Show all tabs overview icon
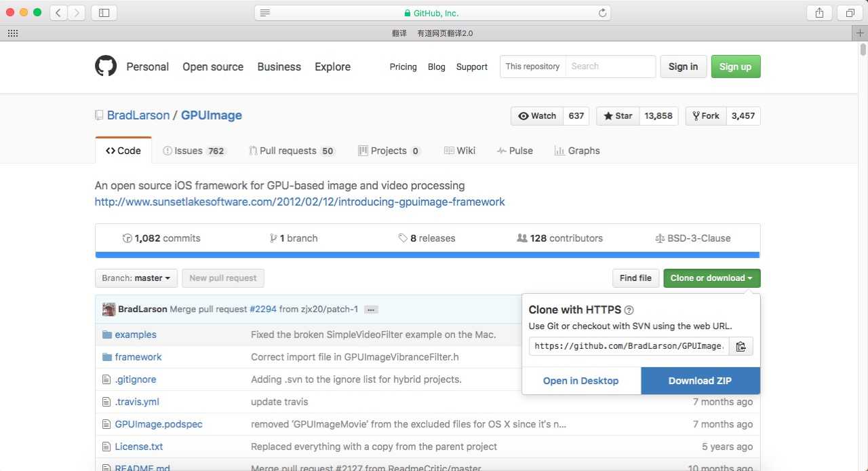 point(850,13)
